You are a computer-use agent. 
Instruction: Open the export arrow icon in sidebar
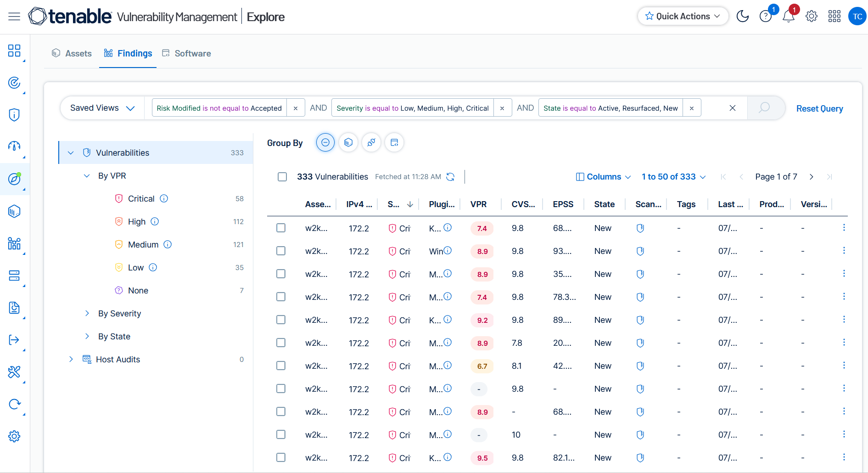click(x=14, y=340)
